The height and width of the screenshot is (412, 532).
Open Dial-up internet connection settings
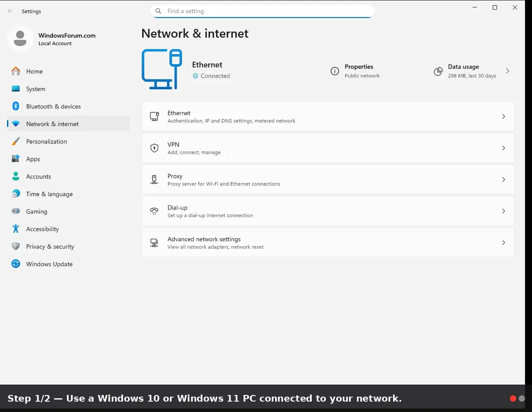pos(328,211)
